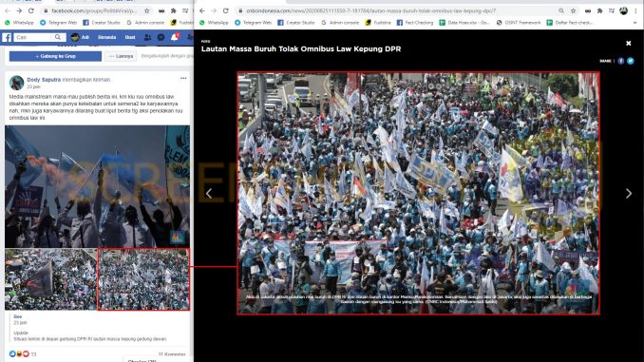Go to previous gallery photo arrow

(209, 193)
